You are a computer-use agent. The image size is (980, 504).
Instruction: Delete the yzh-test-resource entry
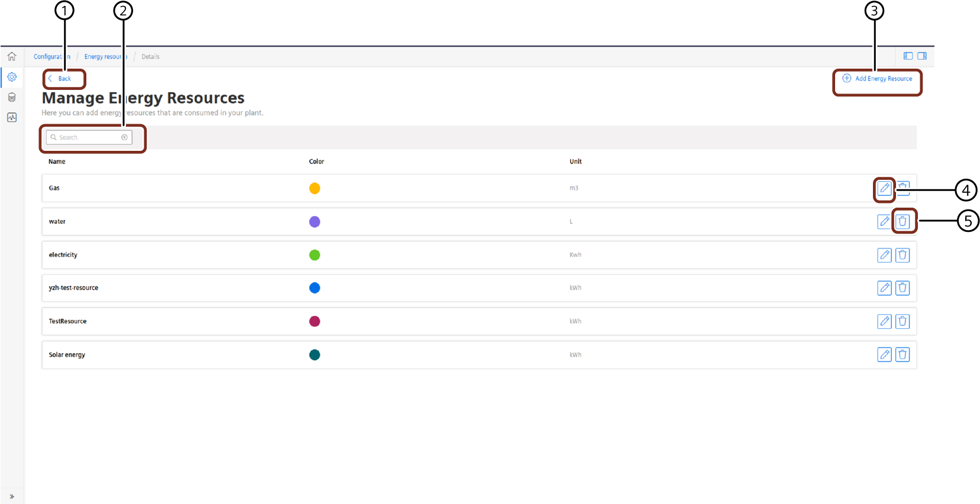(903, 288)
